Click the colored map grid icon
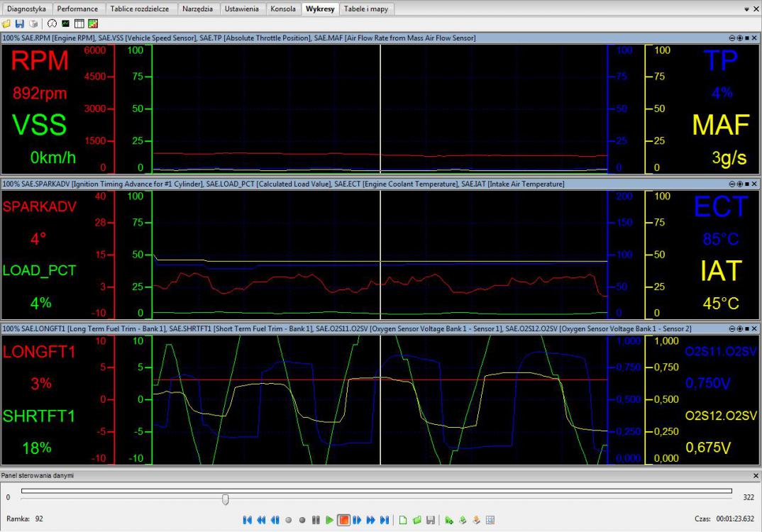762x532 pixels. click(92, 23)
